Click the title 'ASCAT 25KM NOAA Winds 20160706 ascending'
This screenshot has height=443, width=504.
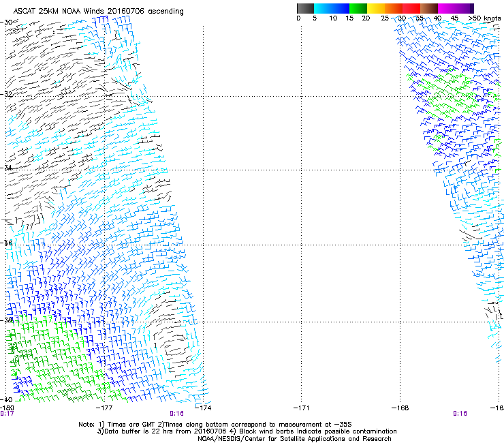[x=98, y=12]
